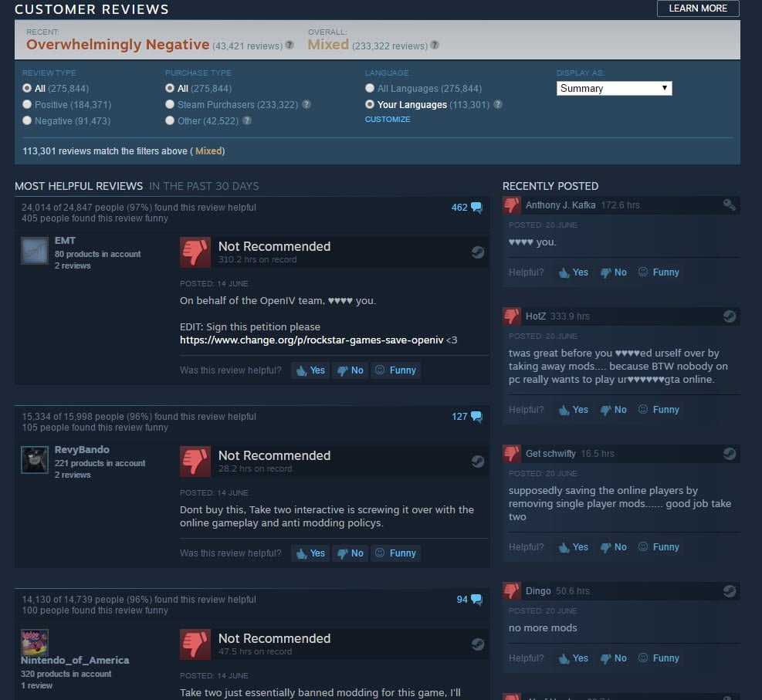762x700 pixels.
Task: Mark Dingo's review as Funny
Action: [659, 658]
